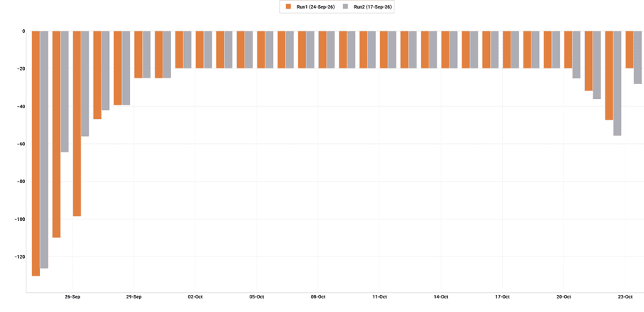Click the 08-Oct axis label
Screen dimensions: 644x312
tap(318, 296)
